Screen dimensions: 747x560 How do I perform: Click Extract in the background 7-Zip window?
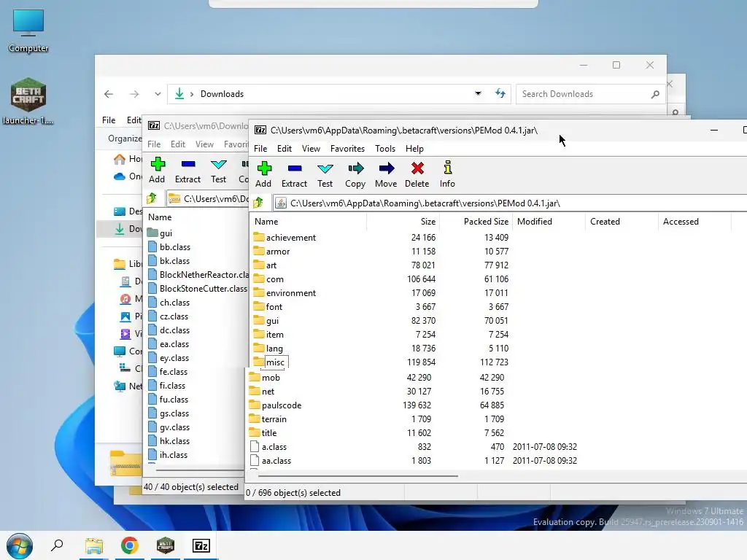pos(187,170)
